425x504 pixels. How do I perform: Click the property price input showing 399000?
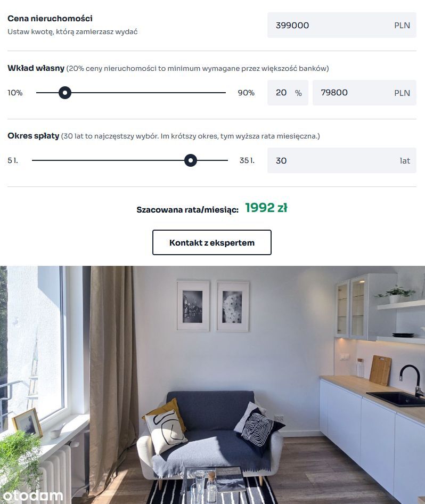(x=342, y=25)
